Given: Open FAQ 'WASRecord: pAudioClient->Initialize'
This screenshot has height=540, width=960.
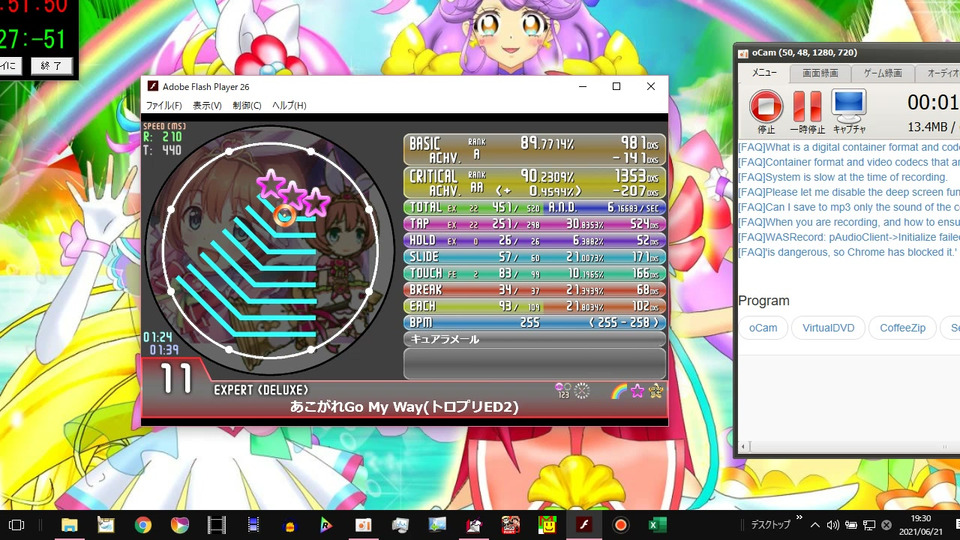Looking at the screenshot, I should point(849,237).
